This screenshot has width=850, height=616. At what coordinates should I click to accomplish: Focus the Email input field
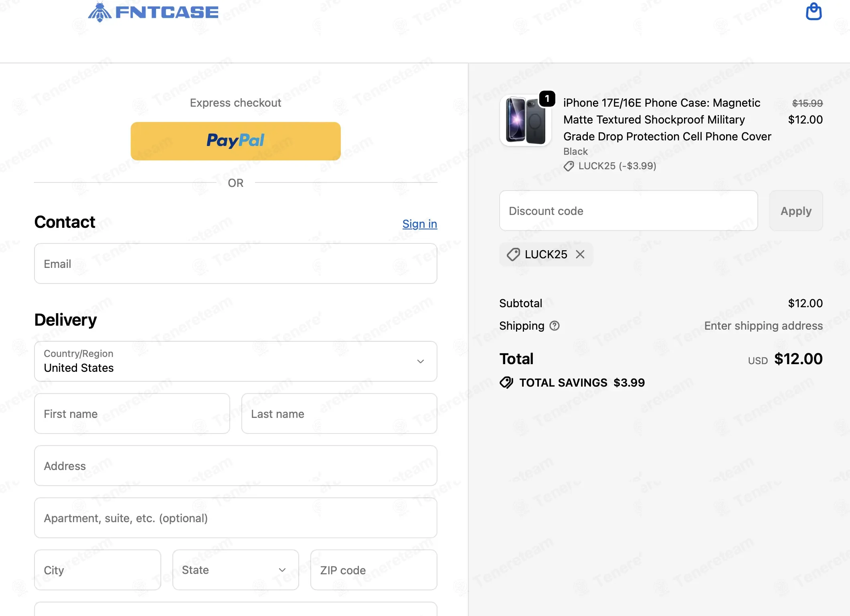pyautogui.click(x=236, y=263)
